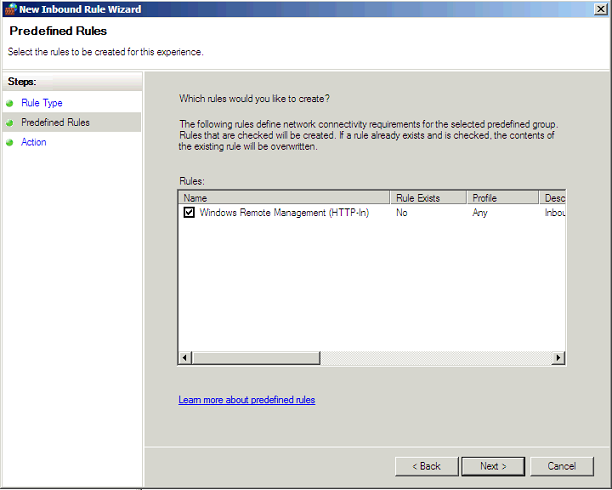The height and width of the screenshot is (490, 612).
Task: Sort rules by Name column header
Action: (284, 198)
